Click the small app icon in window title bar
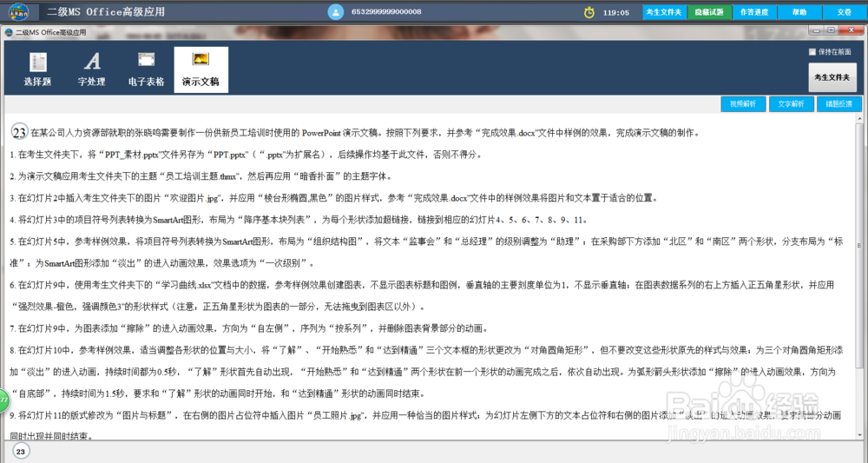868x463 pixels. point(9,33)
